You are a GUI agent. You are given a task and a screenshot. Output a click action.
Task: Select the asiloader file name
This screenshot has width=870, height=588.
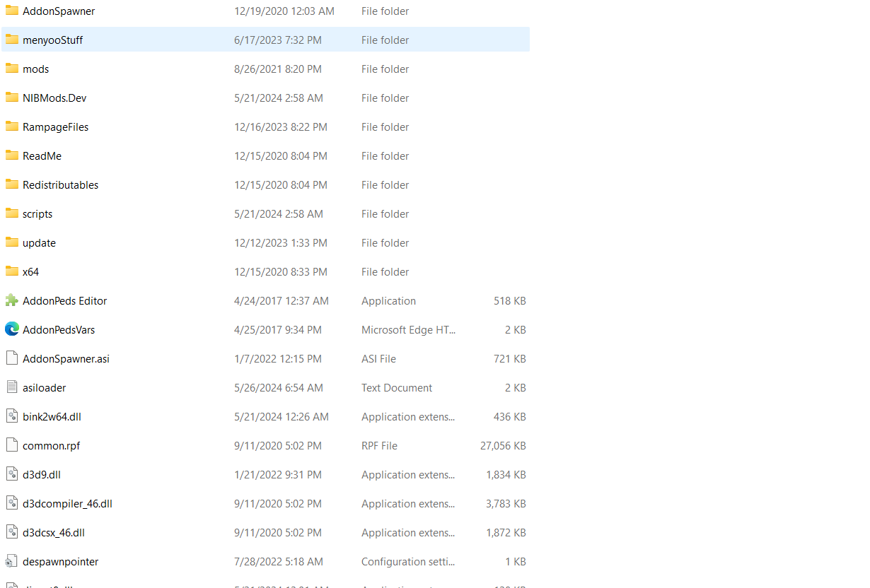[x=44, y=388]
